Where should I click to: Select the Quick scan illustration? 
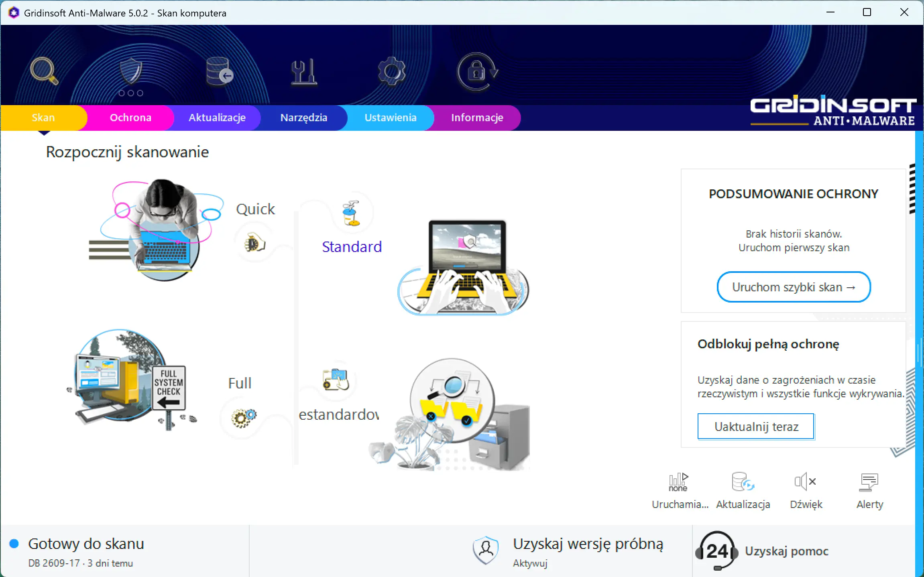(x=157, y=230)
